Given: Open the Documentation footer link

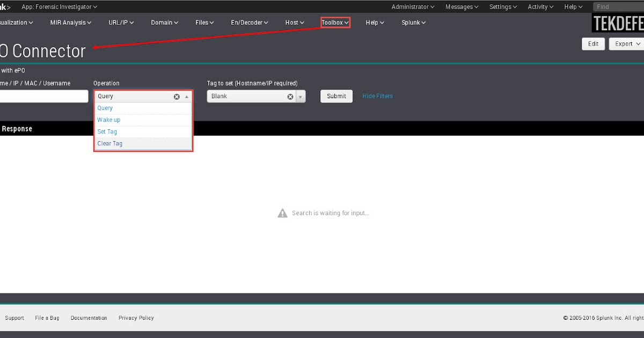Looking at the screenshot, I should 89,318.
